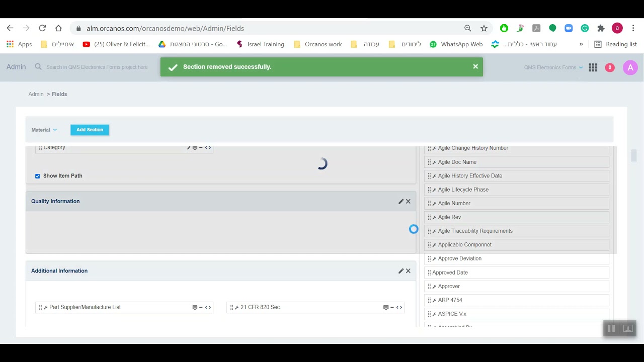Viewport: 644px width, 362px height.
Task: Click wrench icon on Part Supplier/Manufacture List
Action: [46, 307]
